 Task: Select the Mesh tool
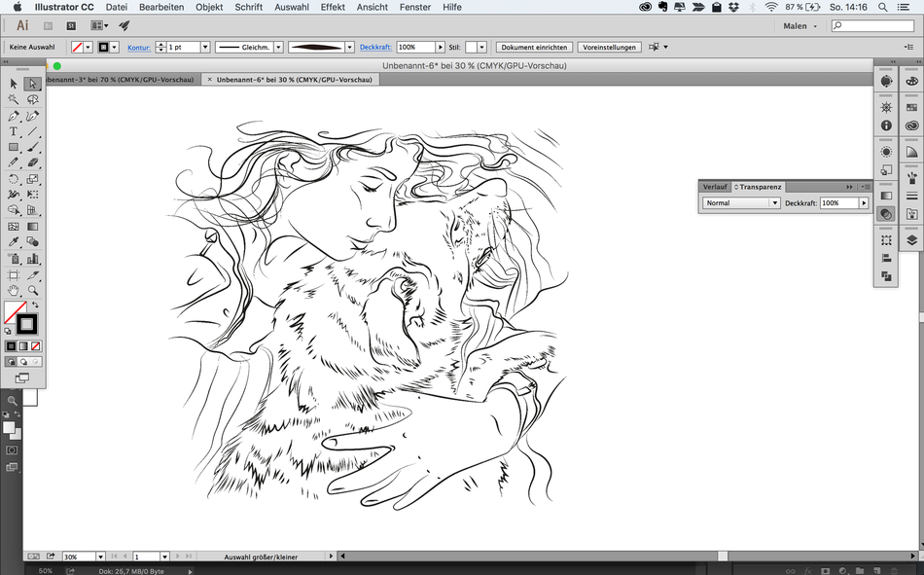click(14, 227)
